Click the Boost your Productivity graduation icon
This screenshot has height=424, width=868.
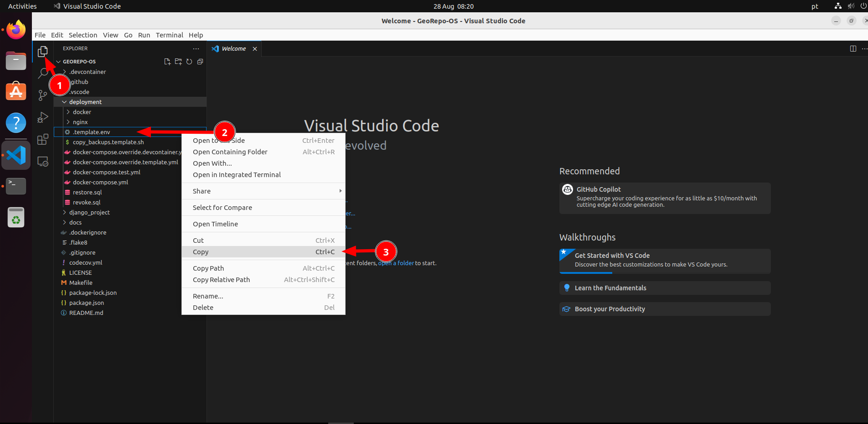[x=567, y=309]
